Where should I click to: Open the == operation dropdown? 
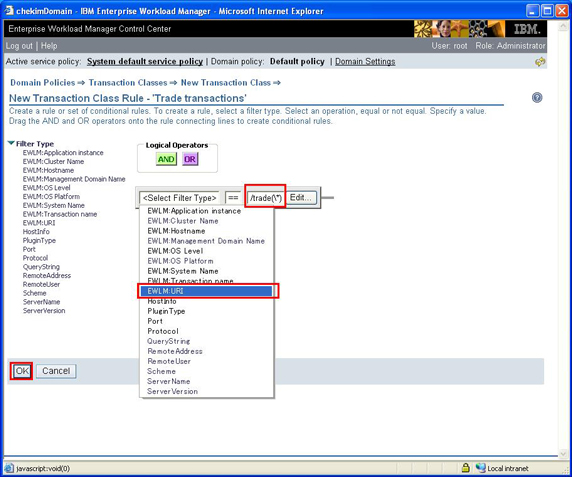point(233,198)
